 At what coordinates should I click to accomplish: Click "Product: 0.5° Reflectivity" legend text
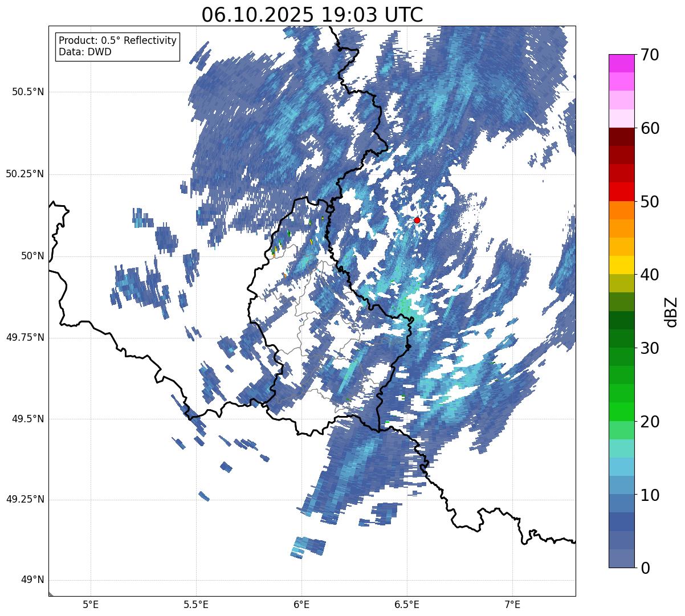pyautogui.click(x=118, y=41)
